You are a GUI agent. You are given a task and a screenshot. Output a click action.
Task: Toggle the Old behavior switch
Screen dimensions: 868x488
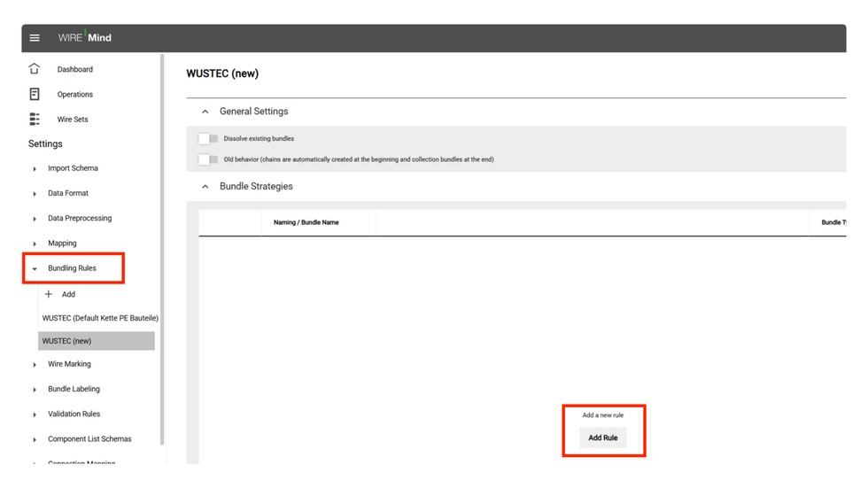pyautogui.click(x=209, y=159)
